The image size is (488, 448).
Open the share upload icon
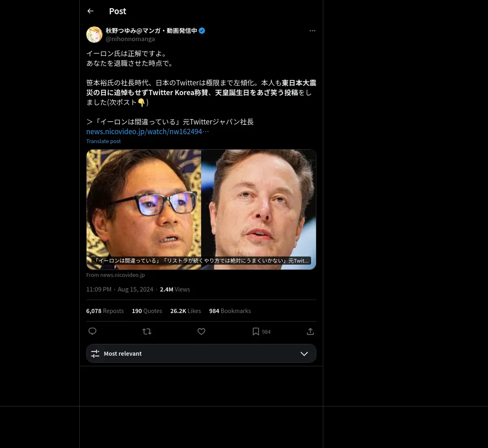point(310,331)
